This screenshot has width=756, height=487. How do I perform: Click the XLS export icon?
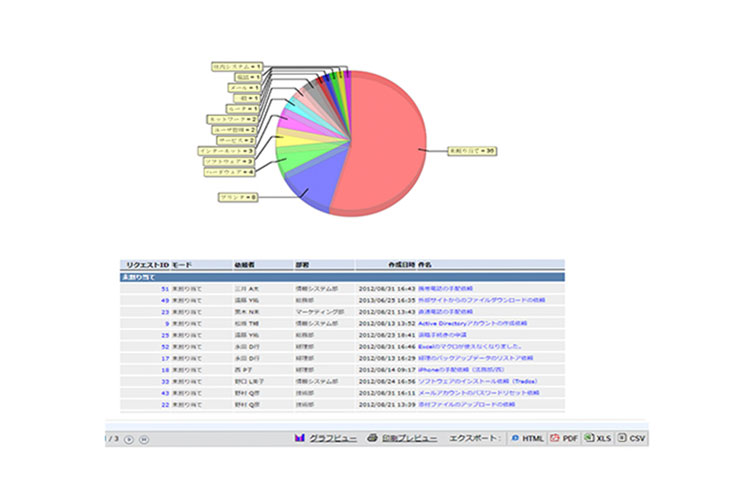click(590, 438)
